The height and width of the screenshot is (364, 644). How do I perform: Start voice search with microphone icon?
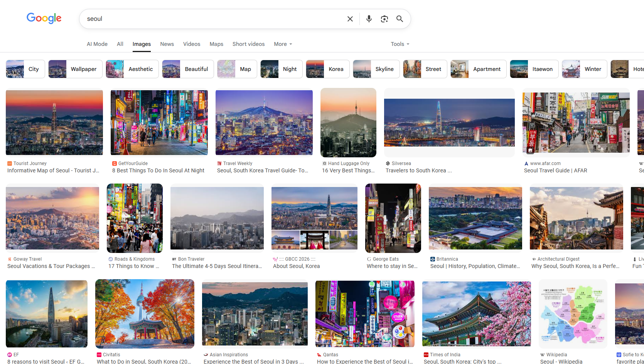[369, 19]
